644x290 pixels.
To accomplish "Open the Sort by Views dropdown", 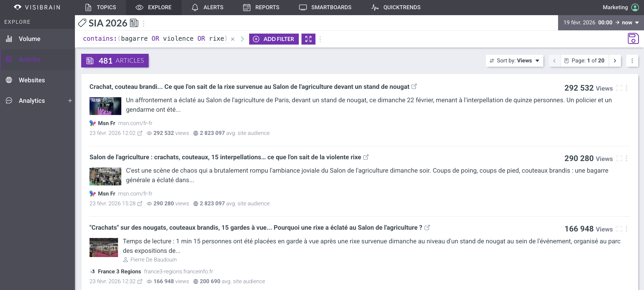I will tap(514, 61).
